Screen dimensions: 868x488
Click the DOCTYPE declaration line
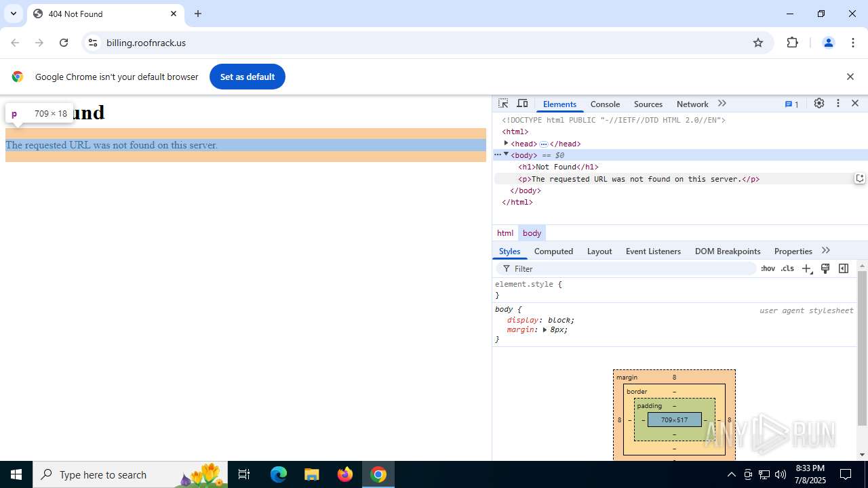[x=614, y=120]
